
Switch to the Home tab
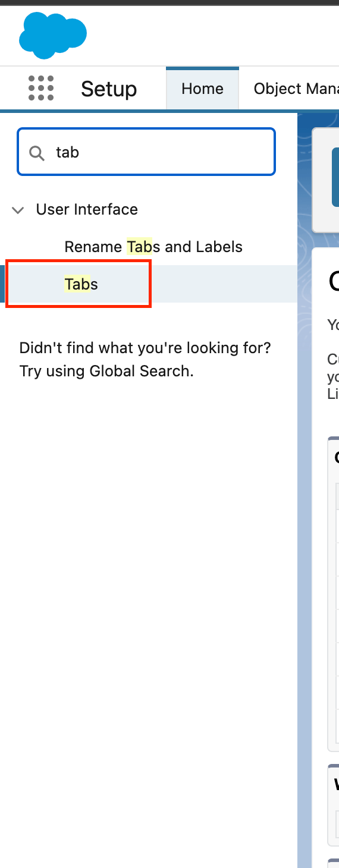click(202, 89)
